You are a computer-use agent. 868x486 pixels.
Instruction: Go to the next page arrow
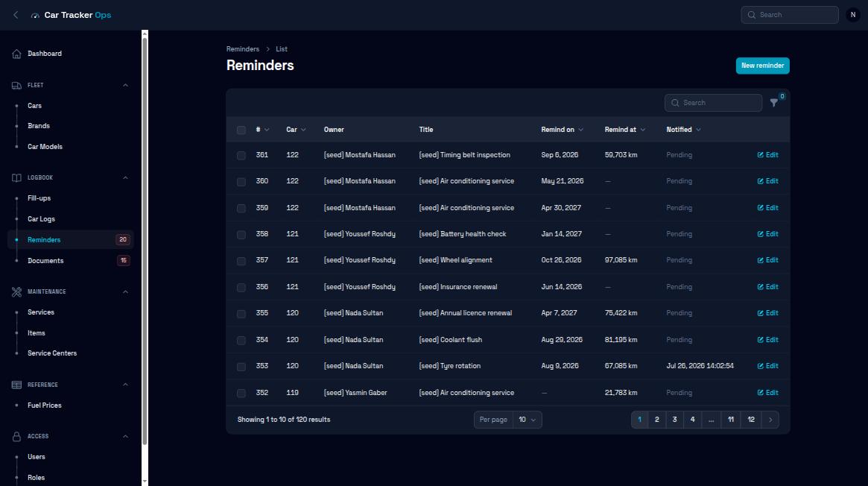770,420
